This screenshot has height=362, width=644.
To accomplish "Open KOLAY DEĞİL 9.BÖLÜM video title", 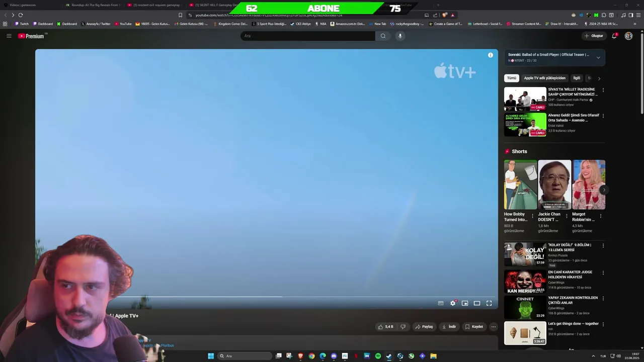I will [x=570, y=247].
